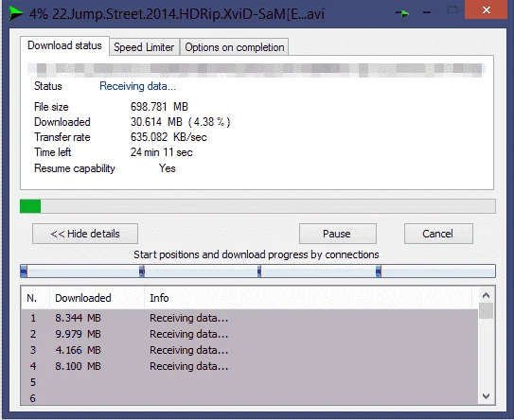Click the green overall progress bar
Screen dimensions: 514x420
[x=257, y=206]
